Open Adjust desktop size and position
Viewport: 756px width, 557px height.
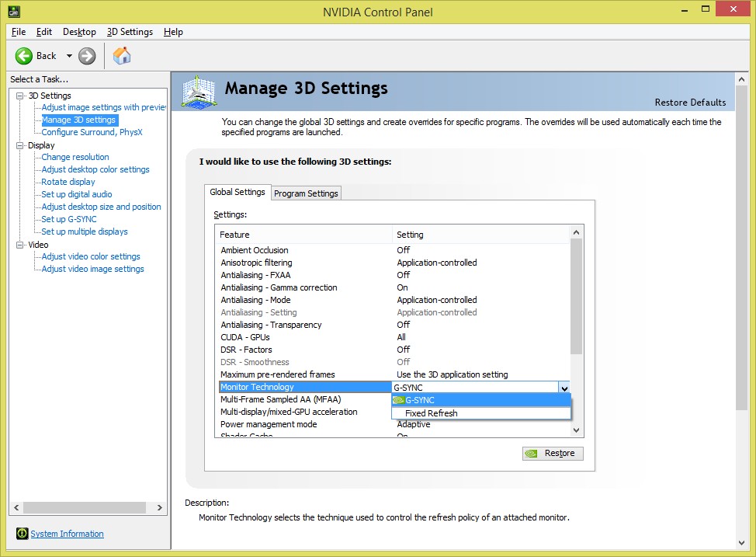click(x=101, y=207)
